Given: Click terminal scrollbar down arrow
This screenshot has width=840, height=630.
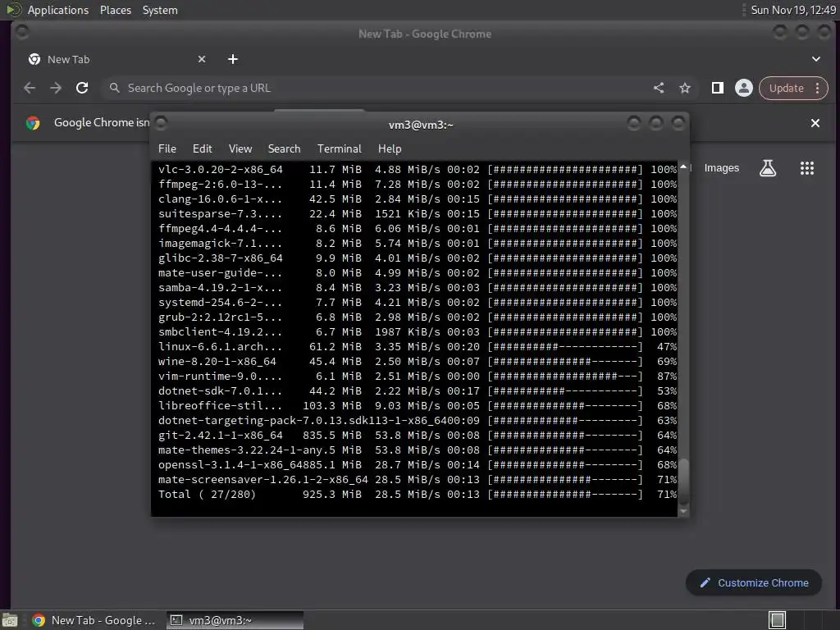Looking at the screenshot, I should (683, 512).
